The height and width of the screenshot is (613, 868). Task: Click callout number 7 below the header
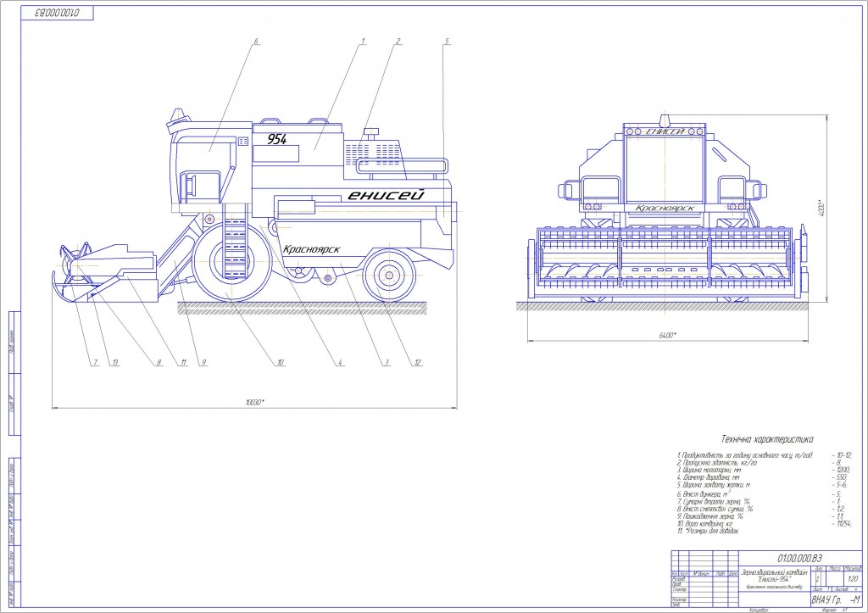pyautogui.click(x=95, y=363)
